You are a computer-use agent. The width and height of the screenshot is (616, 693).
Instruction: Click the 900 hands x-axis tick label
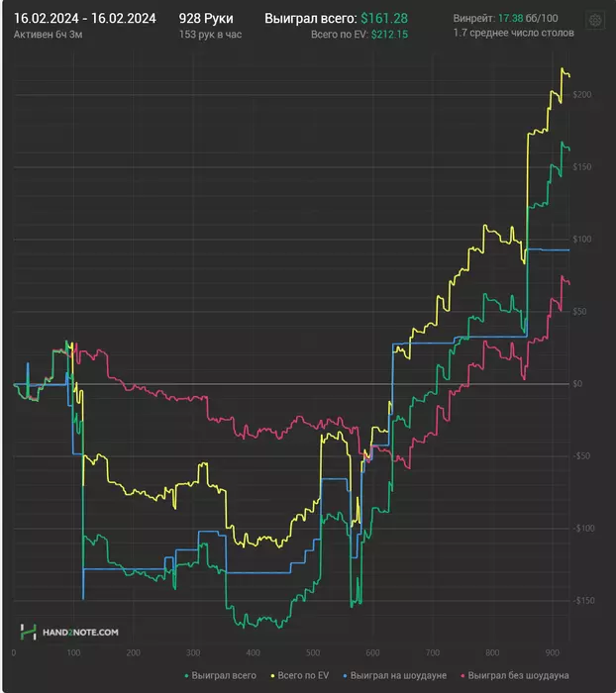click(x=552, y=652)
